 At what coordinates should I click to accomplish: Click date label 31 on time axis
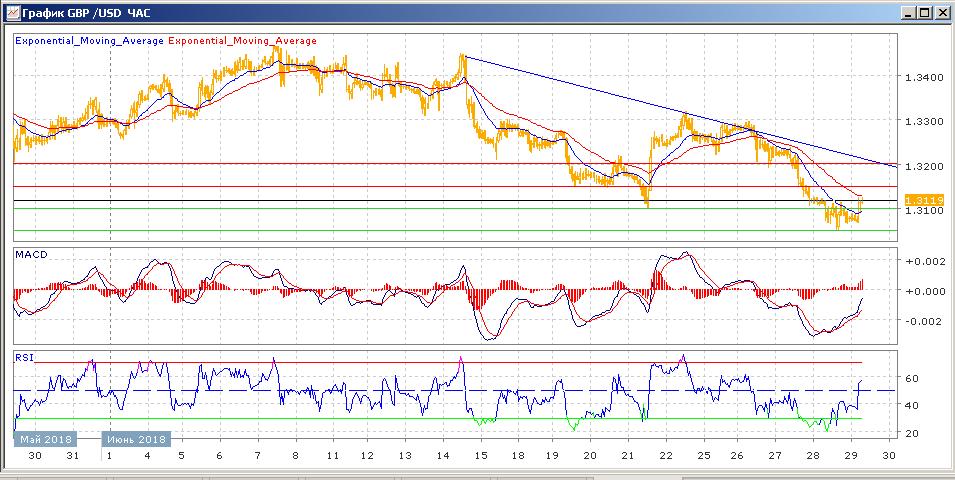73,456
